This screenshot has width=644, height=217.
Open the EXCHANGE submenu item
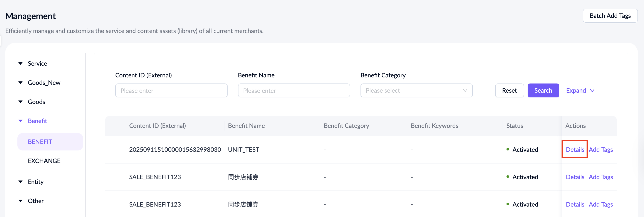point(44,161)
